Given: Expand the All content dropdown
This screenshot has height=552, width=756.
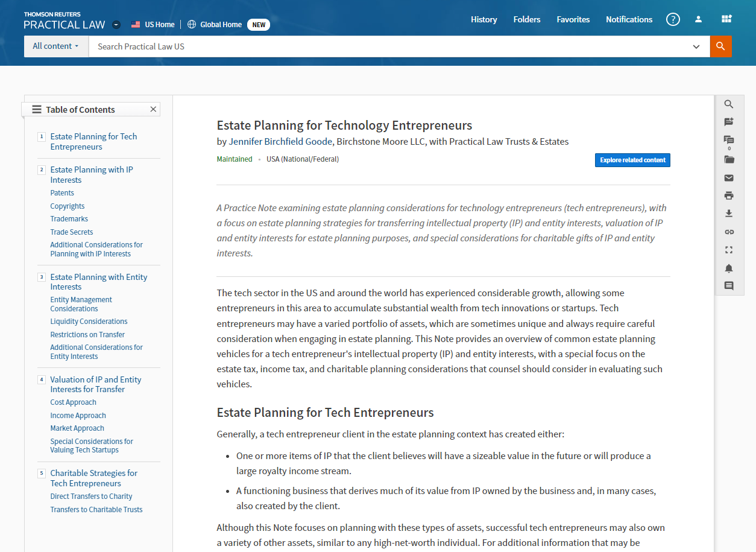Looking at the screenshot, I should [x=55, y=46].
